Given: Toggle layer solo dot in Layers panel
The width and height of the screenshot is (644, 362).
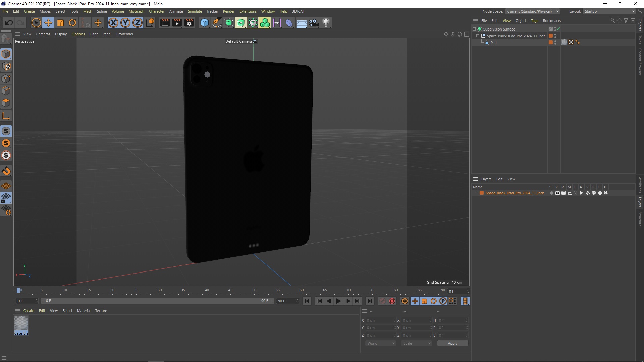Looking at the screenshot, I should 551,193.
